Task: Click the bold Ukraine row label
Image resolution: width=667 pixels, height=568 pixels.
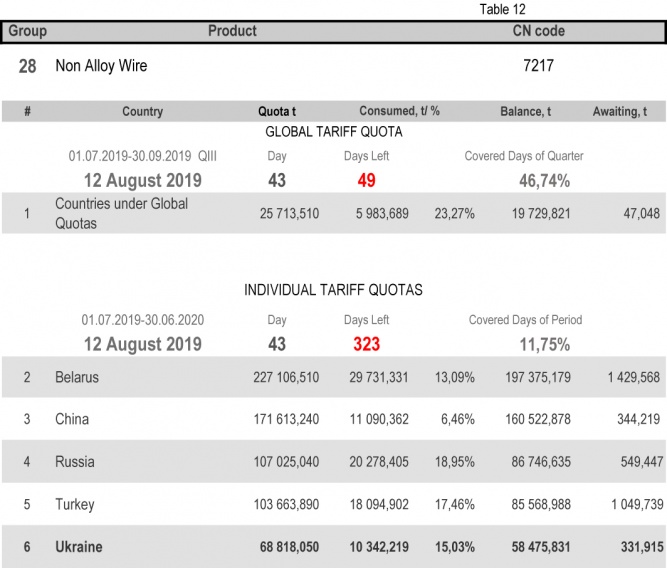Action: pos(79,547)
